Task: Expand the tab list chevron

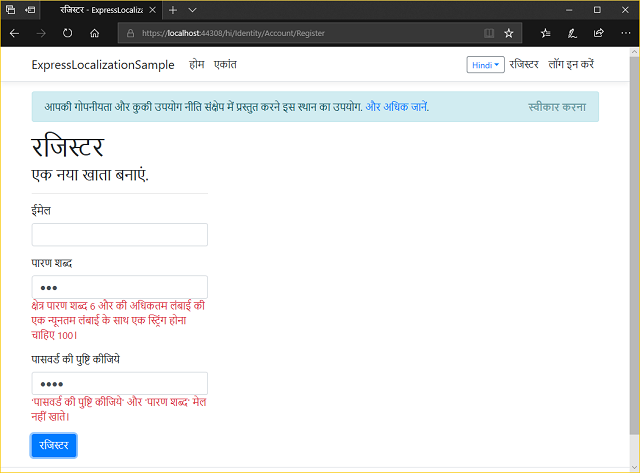Action: (x=193, y=10)
